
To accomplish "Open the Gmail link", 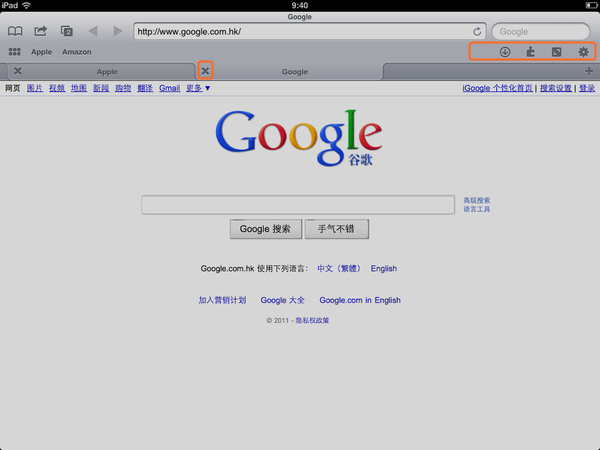I will 170,88.
